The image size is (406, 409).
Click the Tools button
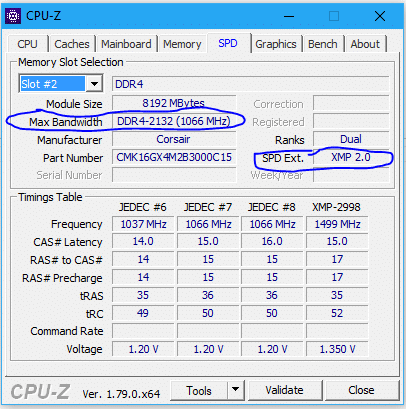point(199,390)
